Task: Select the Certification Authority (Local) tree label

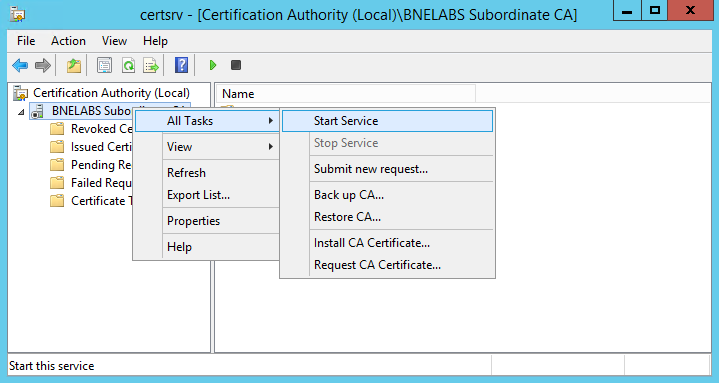Action: pyautogui.click(x=111, y=93)
